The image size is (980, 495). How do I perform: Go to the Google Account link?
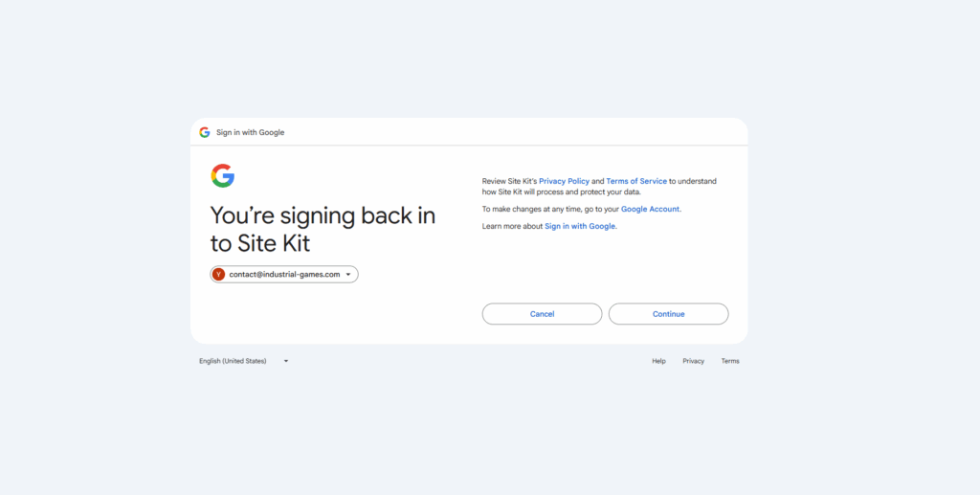point(651,209)
